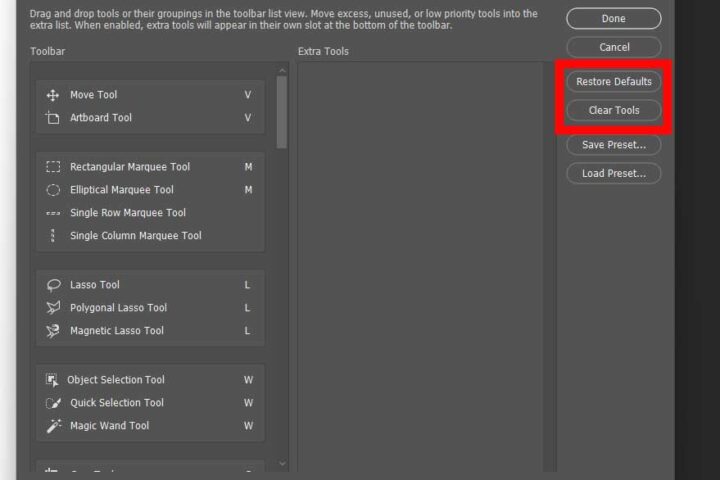Select 'Rectangular Marquee Tool' text
The height and width of the screenshot is (480, 720).
coord(130,167)
